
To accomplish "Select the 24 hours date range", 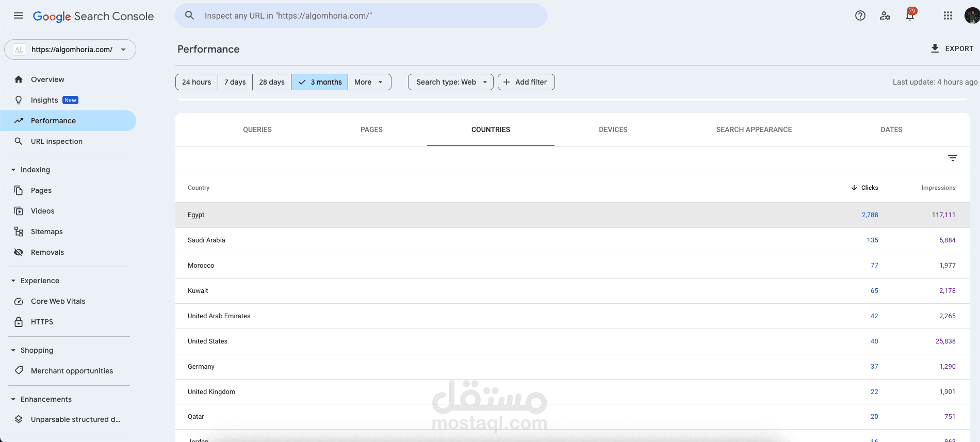I will click(x=197, y=82).
